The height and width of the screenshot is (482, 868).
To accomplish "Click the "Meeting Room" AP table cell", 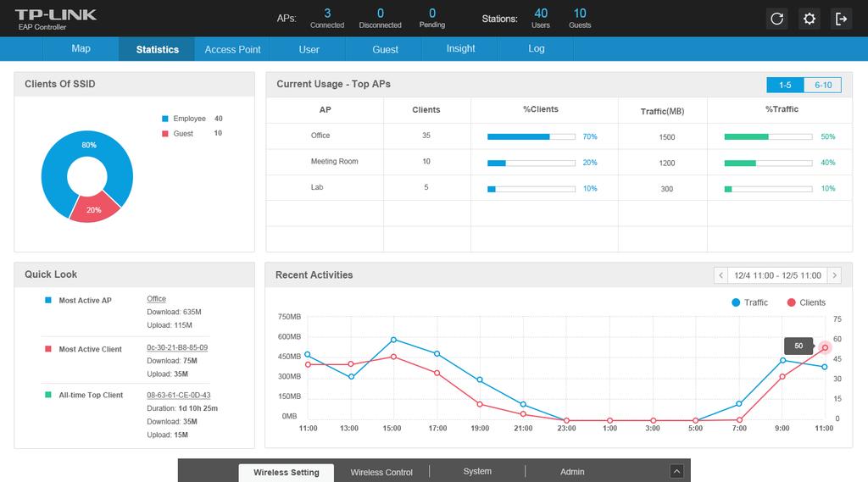I will (x=334, y=162).
